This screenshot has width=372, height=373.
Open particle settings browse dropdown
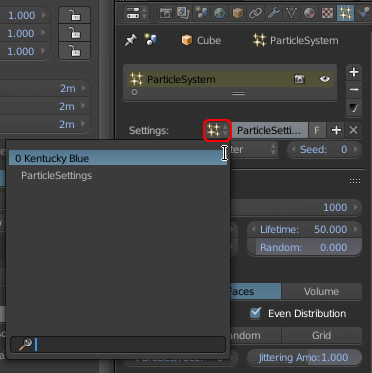coord(217,130)
